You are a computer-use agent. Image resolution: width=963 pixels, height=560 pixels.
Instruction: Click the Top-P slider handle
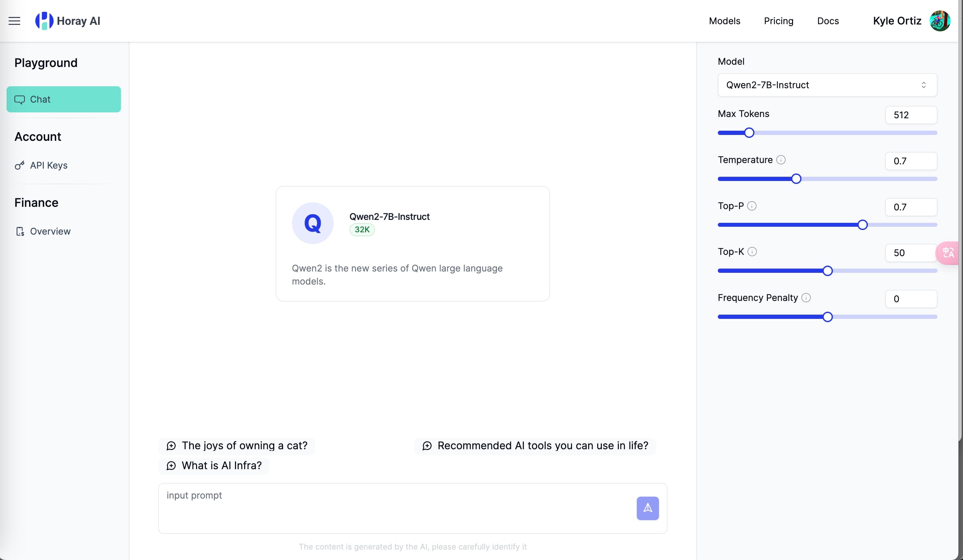coord(862,225)
